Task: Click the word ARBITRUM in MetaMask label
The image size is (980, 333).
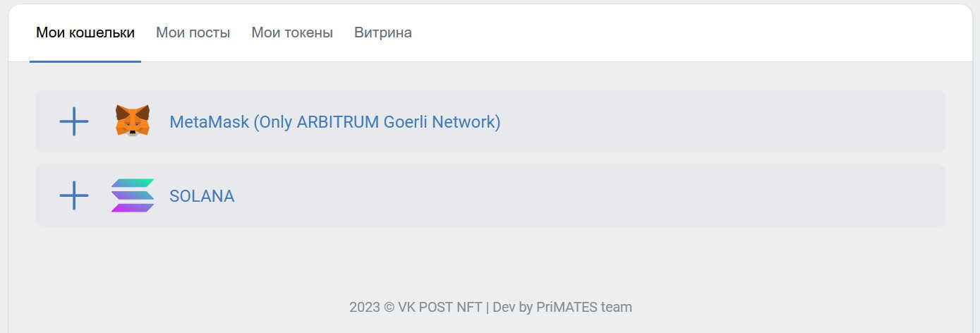Action: [x=338, y=122]
